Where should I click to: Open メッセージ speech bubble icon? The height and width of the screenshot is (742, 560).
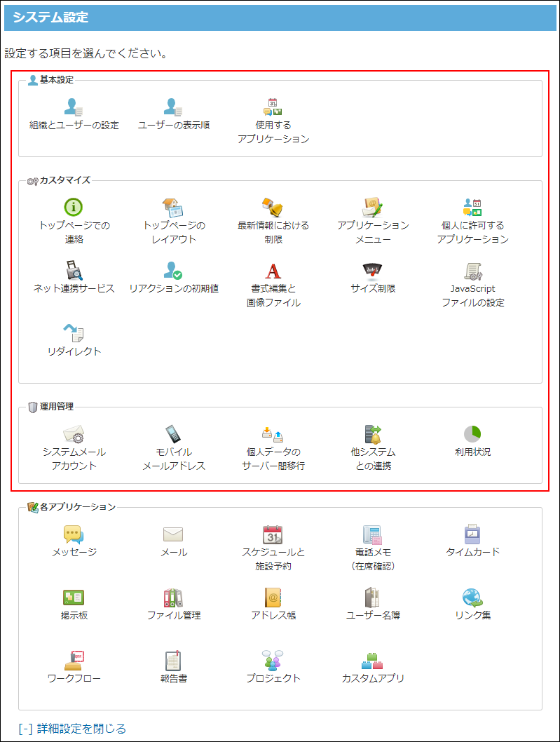(74, 534)
